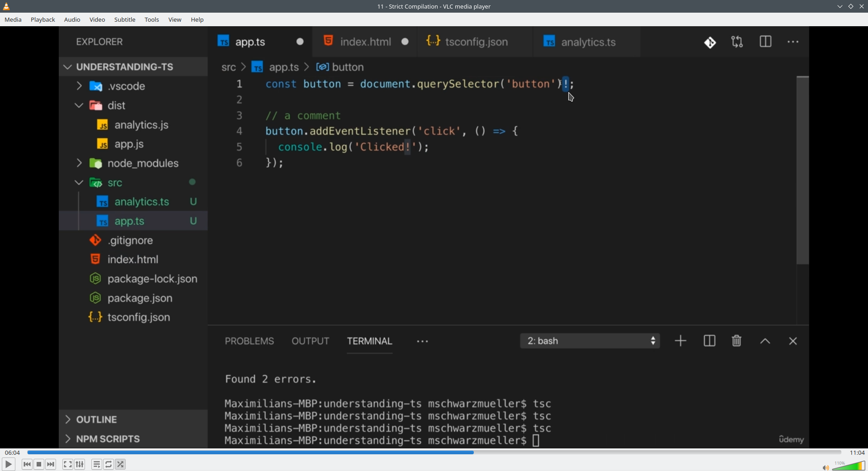Image resolution: width=868 pixels, height=471 pixels.
Task: Toggle the loop/repeat mode
Action: click(x=108, y=464)
